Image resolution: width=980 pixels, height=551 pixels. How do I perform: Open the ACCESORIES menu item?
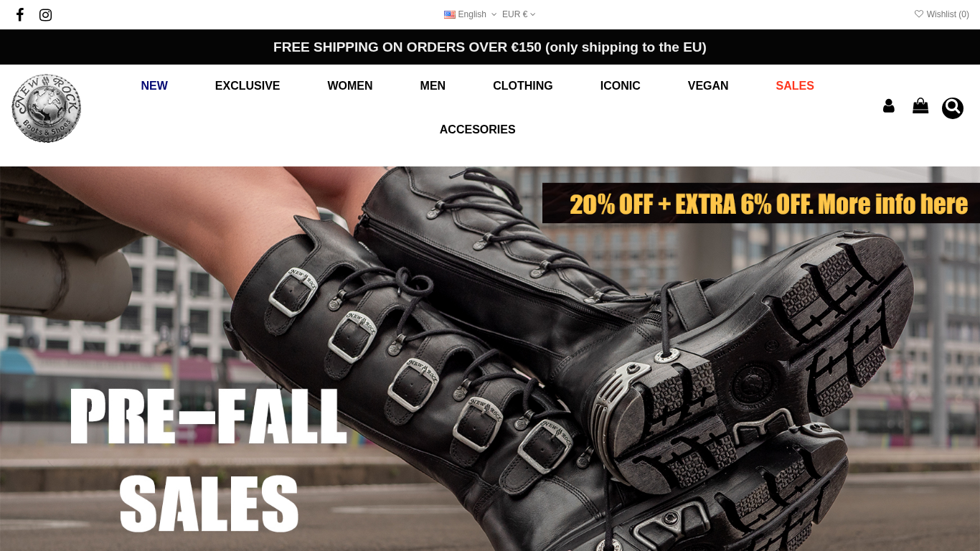478,130
